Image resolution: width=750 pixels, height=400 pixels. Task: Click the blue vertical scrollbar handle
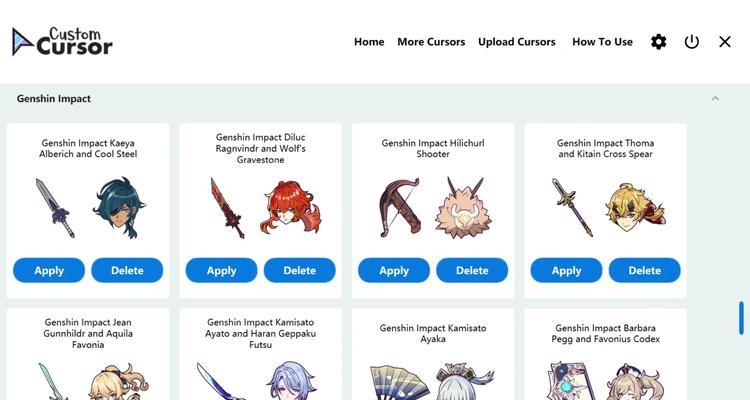click(741, 318)
